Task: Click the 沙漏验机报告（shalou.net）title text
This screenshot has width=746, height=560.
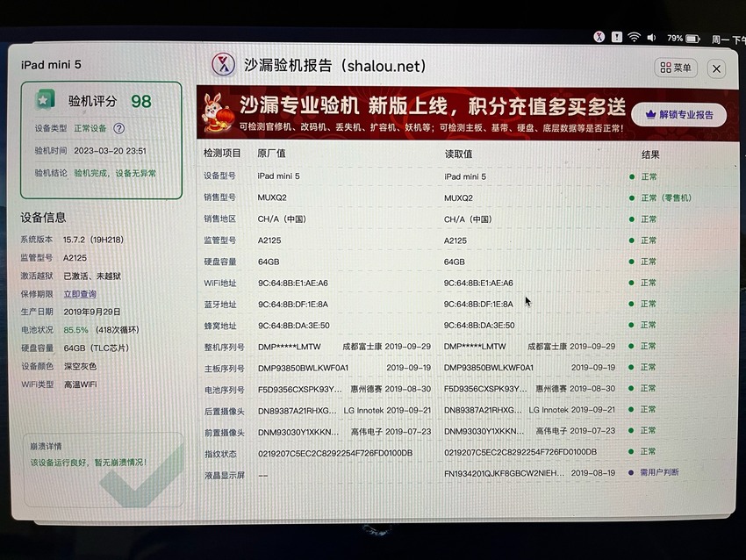Action: tap(335, 65)
